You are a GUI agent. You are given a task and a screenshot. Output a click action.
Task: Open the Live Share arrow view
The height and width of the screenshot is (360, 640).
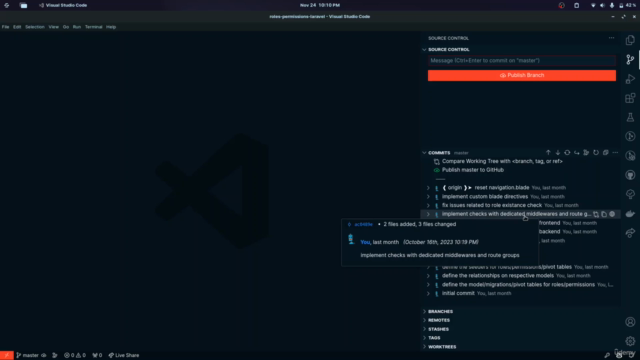coord(630,233)
